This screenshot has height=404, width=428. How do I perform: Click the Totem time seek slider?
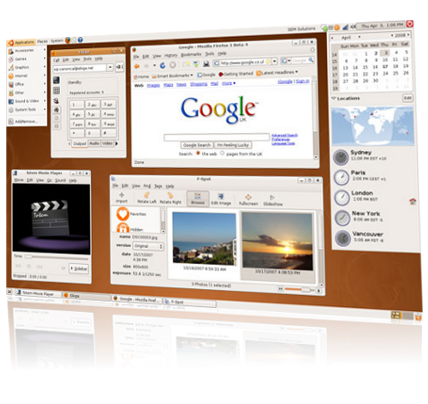point(56,257)
